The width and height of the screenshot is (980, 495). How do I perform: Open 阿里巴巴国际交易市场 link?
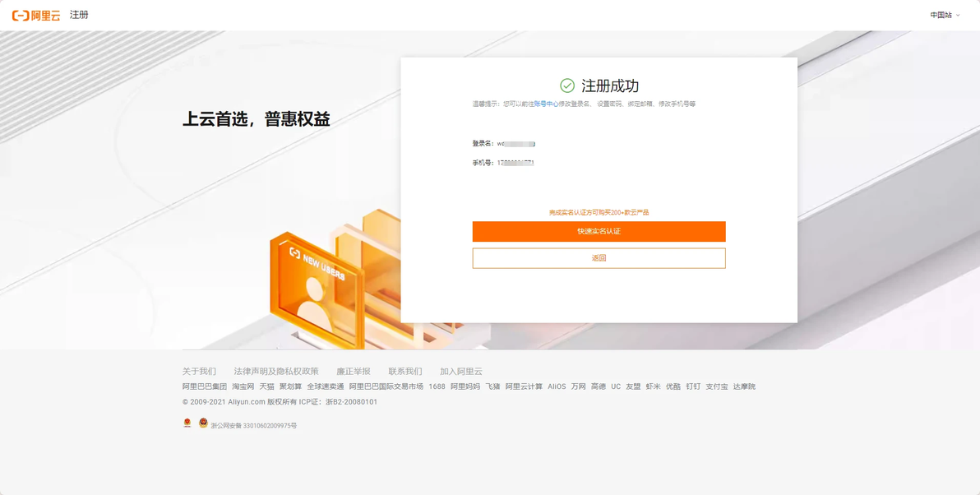[386, 387]
